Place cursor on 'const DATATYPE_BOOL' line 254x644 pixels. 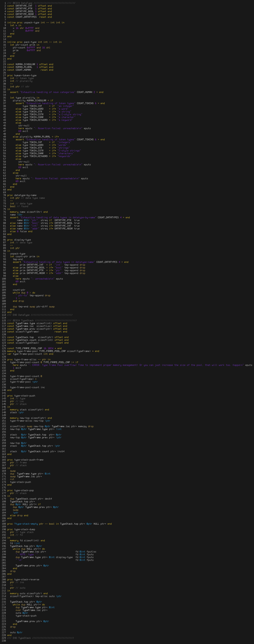[x=30, y=11]
